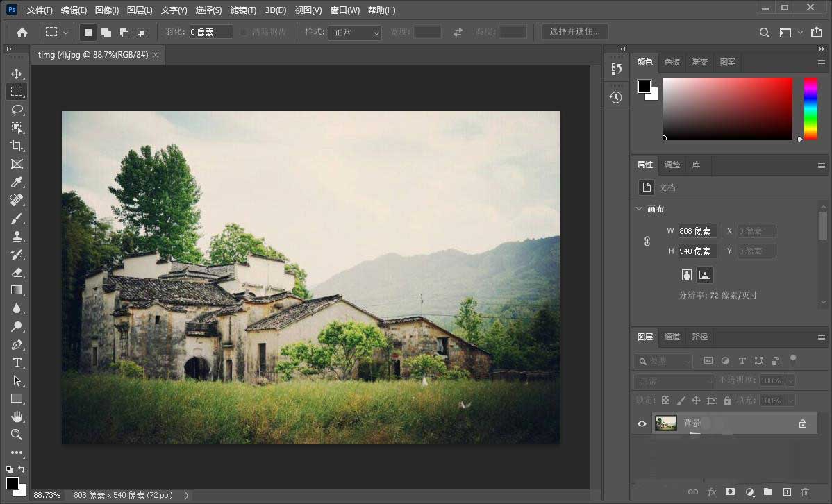Open the 滤镜(T) menu
Image resolution: width=832 pixels, height=504 pixels.
243,10
